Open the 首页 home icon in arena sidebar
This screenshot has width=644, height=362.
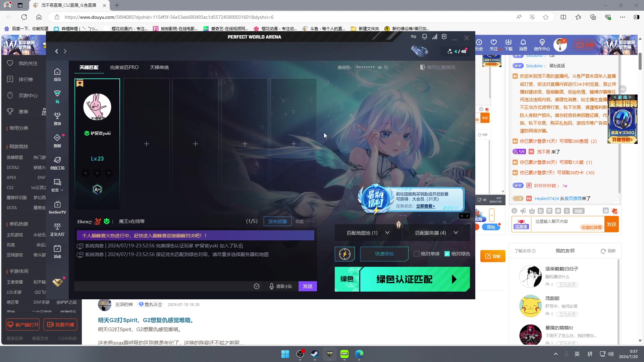(57, 74)
